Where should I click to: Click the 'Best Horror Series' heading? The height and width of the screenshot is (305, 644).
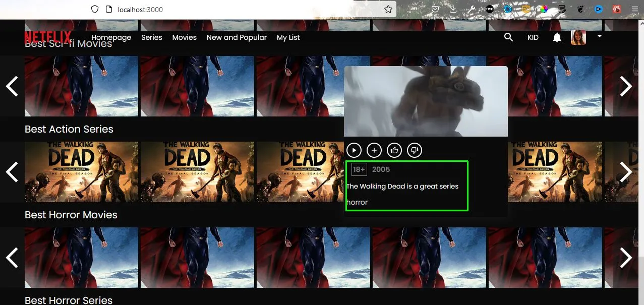(69, 300)
